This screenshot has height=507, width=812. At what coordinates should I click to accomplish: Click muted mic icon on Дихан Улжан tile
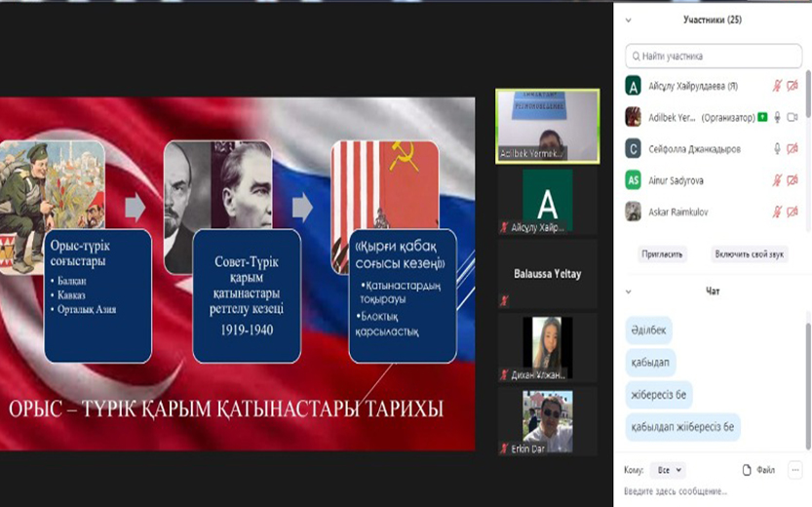pyautogui.click(x=504, y=374)
